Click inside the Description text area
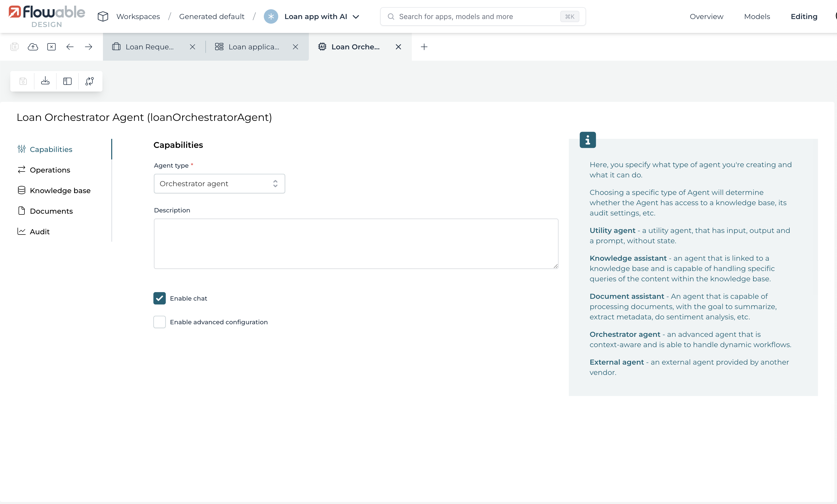The height and width of the screenshot is (504, 837). (x=355, y=244)
